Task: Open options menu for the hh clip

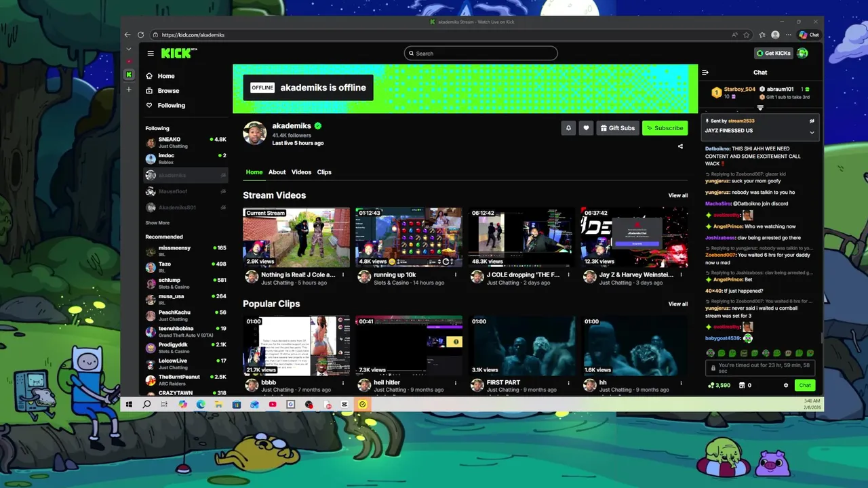Action: 681,383
